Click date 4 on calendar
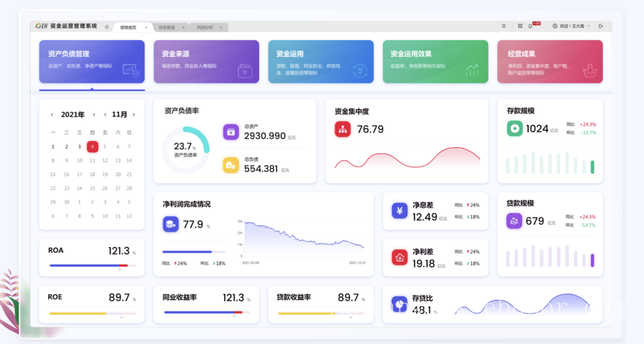Image resolution: width=644 pixels, height=344 pixels. click(x=93, y=146)
